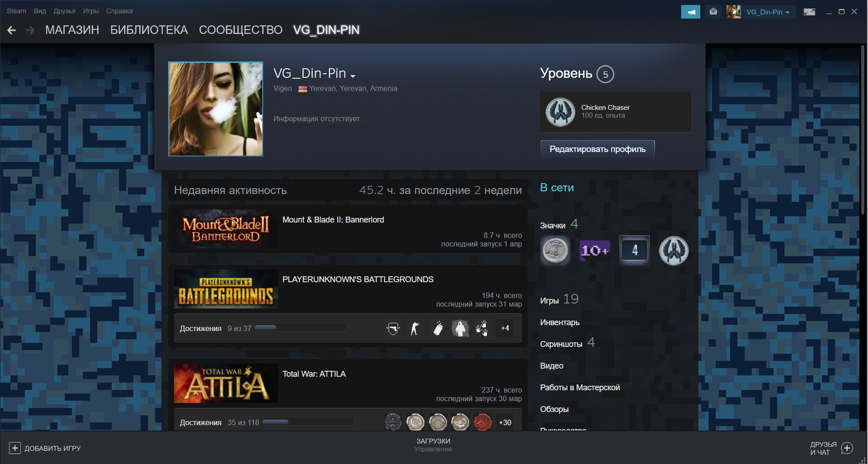
Task: Open the Справка menu
Action: coord(119,11)
